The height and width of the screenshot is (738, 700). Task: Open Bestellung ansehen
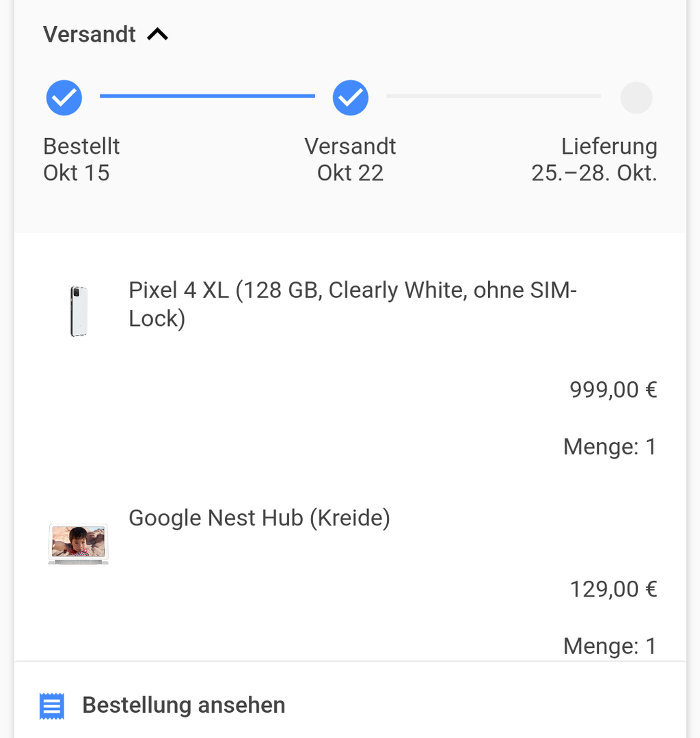pos(183,705)
